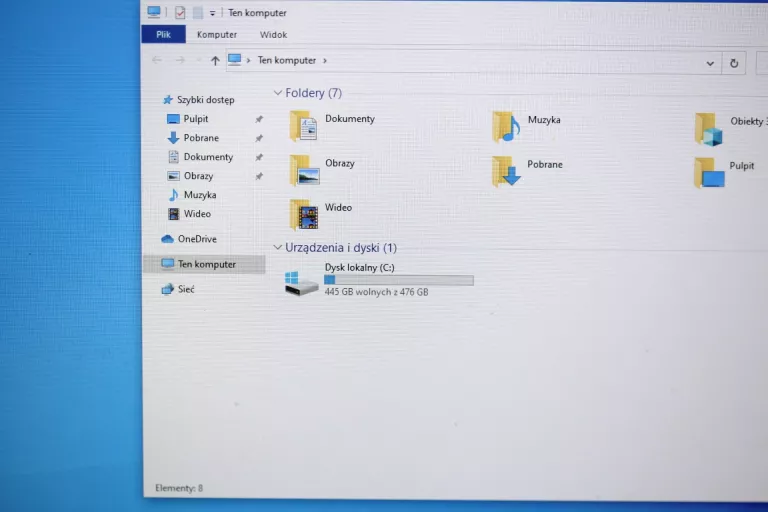This screenshot has height=512, width=768.
Task: Click the computer icon in address bar
Action: point(235,60)
